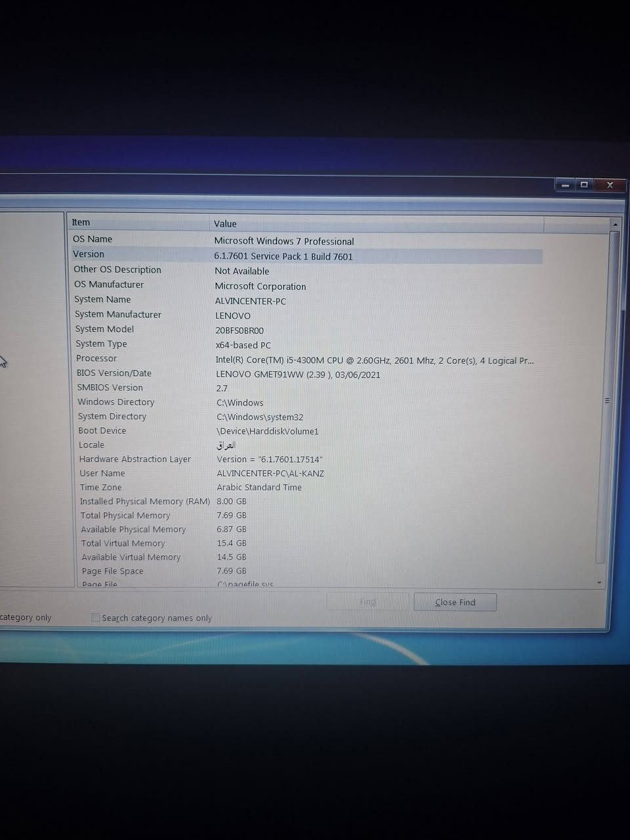Minimize the System Information window
The width and height of the screenshot is (630, 840).
point(565,185)
